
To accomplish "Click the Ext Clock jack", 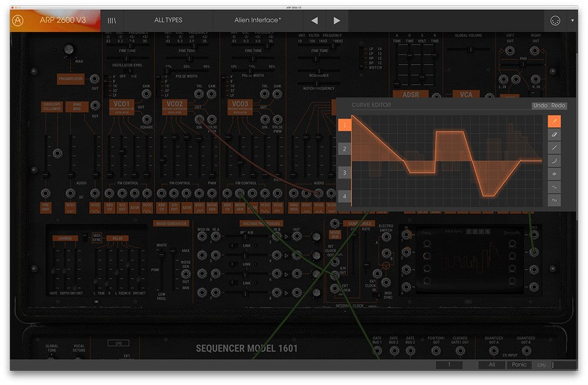I will click(335, 288).
